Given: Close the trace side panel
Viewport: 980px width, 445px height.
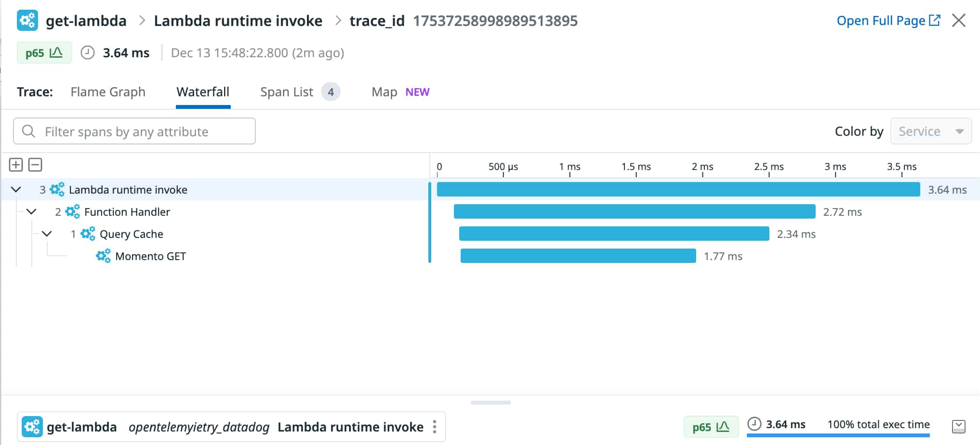Looking at the screenshot, I should pyautogui.click(x=958, y=21).
